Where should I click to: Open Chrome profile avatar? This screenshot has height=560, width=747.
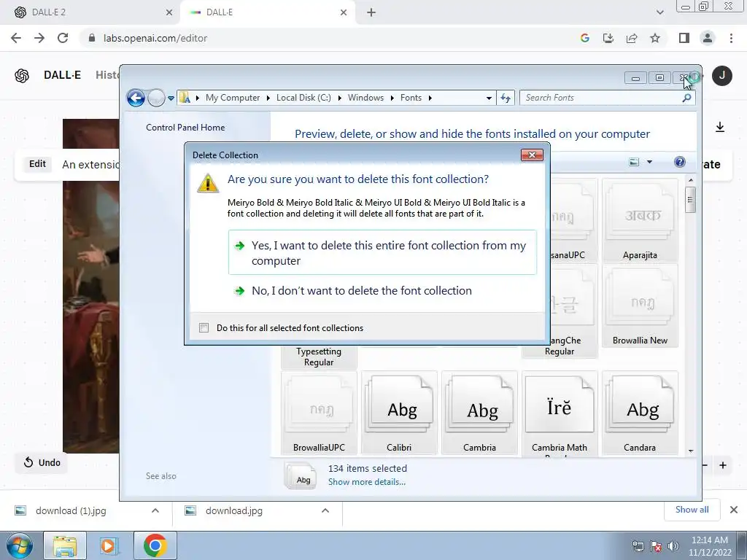[708, 38]
